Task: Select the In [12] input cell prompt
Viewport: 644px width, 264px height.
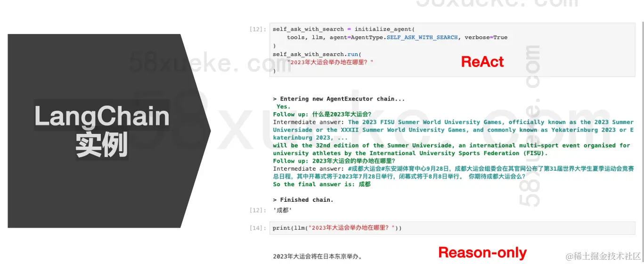Action: click(x=257, y=29)
